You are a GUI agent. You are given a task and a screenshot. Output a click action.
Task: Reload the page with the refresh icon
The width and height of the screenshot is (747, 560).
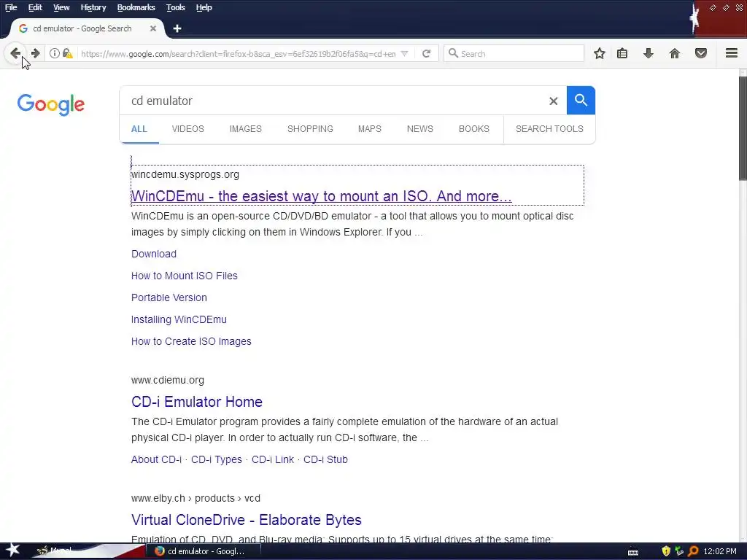click(x=426, y=53)
